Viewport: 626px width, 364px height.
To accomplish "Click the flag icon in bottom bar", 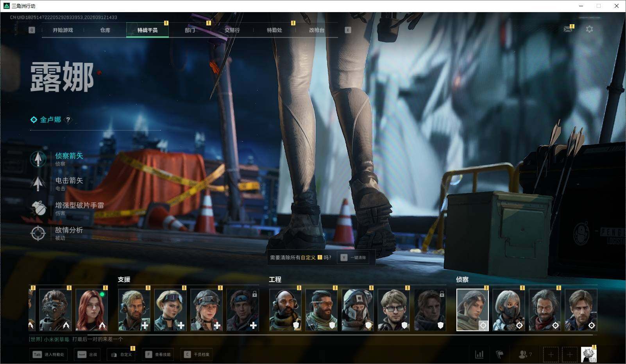I will 499,355.
